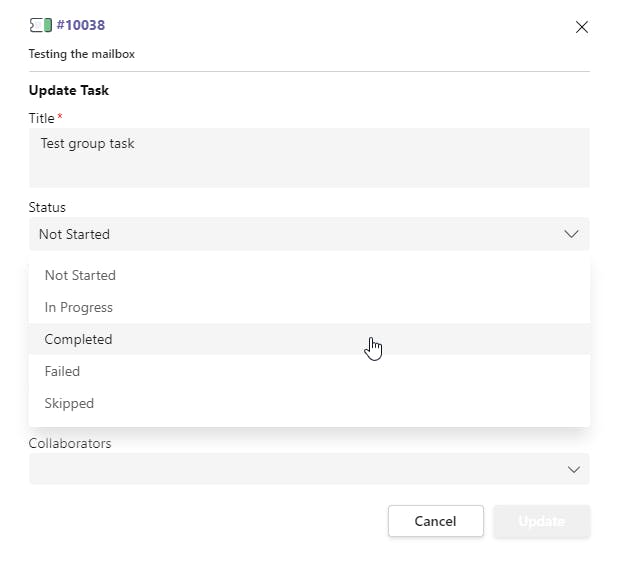This screenshot has height=567, width=620.
Task: Close the Update Task dialog
Action: [582, 27]
